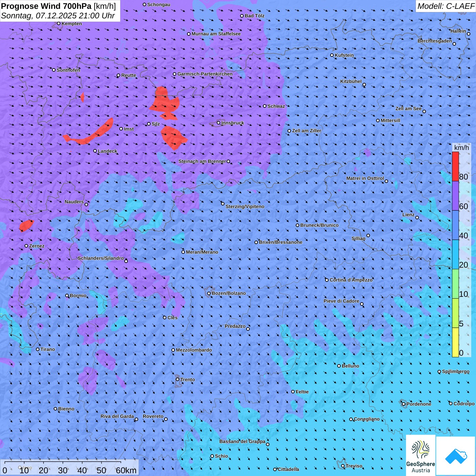The image size is (476, 476).
Task: Click the Berchtesgaden label
Action: tap(435, 41)
